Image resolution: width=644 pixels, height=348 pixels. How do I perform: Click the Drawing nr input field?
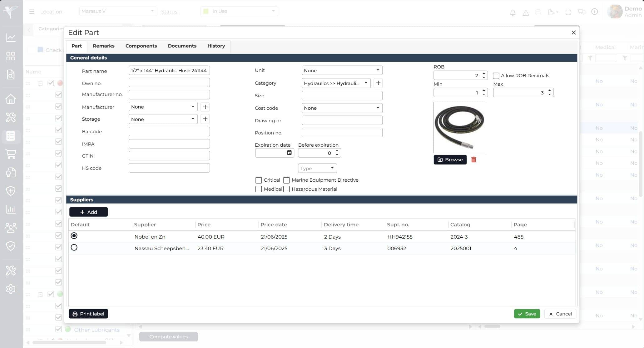click(342, 120)
